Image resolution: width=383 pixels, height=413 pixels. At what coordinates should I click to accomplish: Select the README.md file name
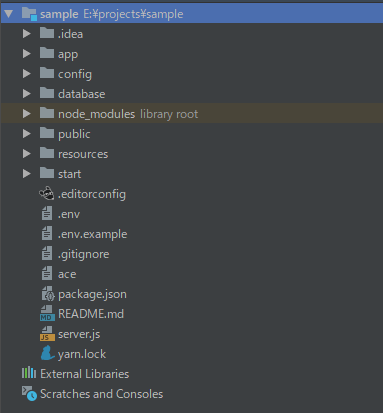(x=91, y=314)
